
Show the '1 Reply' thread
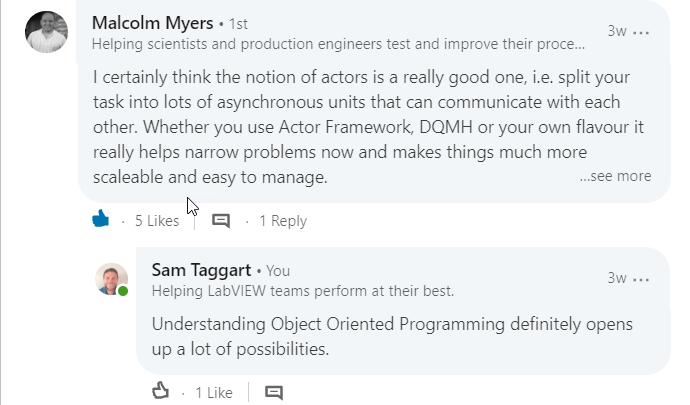(283, 221)
